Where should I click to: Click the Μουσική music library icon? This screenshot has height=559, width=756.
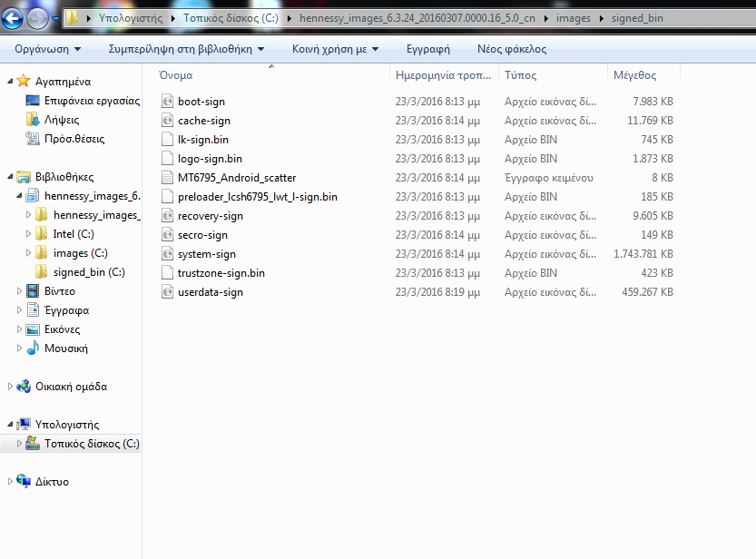34,348
